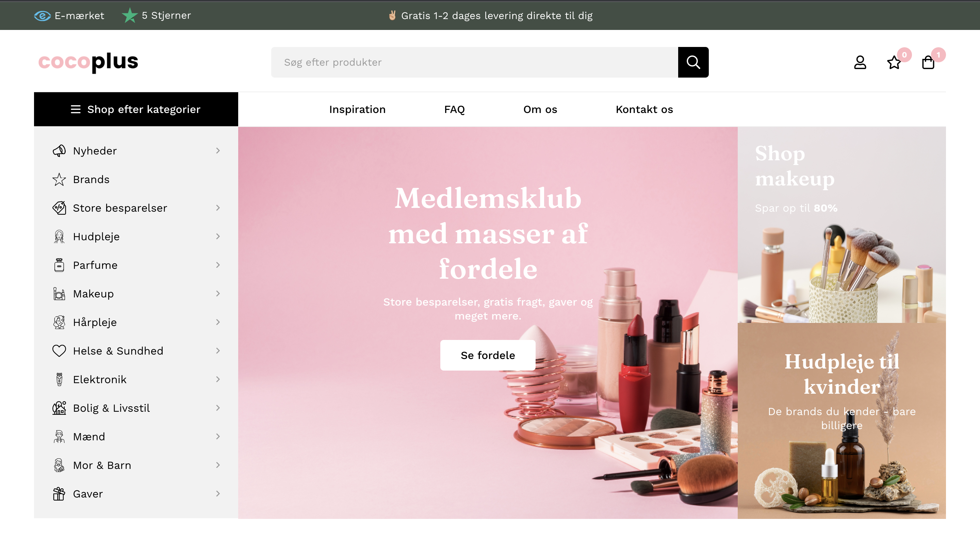Go to the Kontakt os page
980x539 pixels.
[644, 110]
